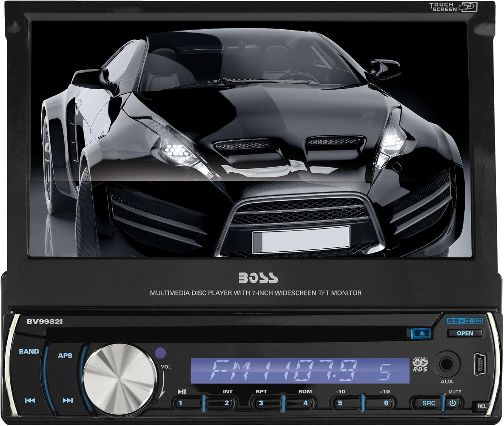Viewport: 504px width, 426px height.
Task: Skip to previous track
Action: coord(30,400)
